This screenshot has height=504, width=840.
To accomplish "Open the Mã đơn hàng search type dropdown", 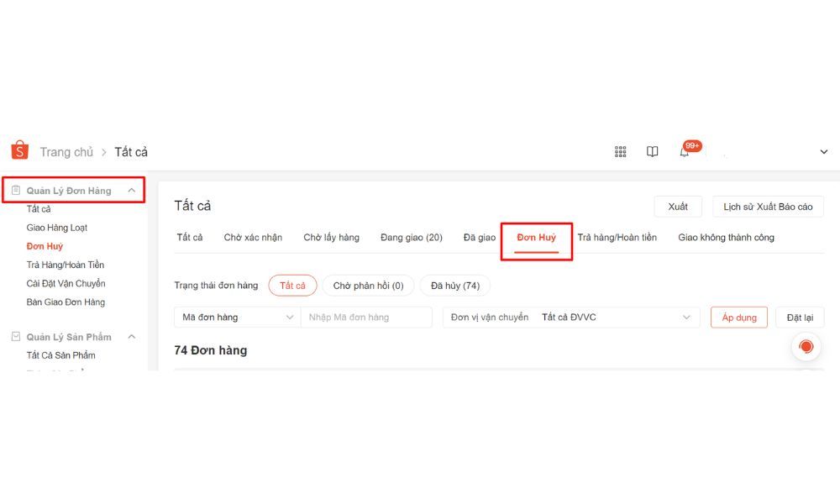I will point(238,317).
